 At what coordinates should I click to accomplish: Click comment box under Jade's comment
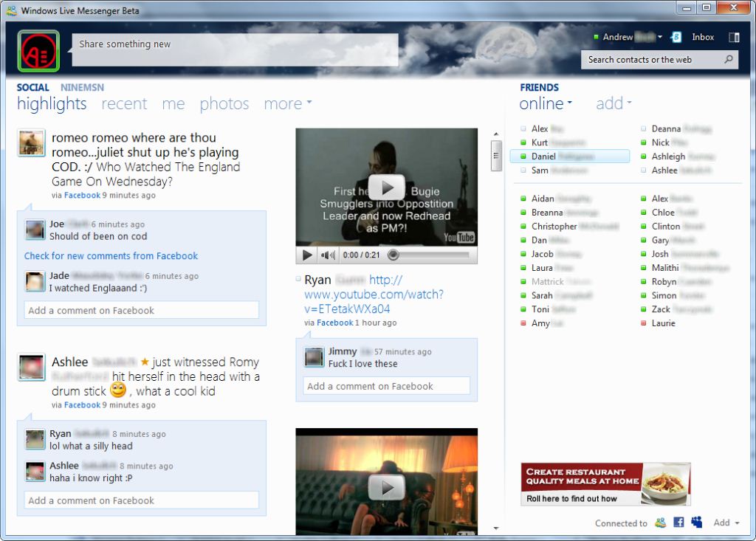tap(141, 310)
